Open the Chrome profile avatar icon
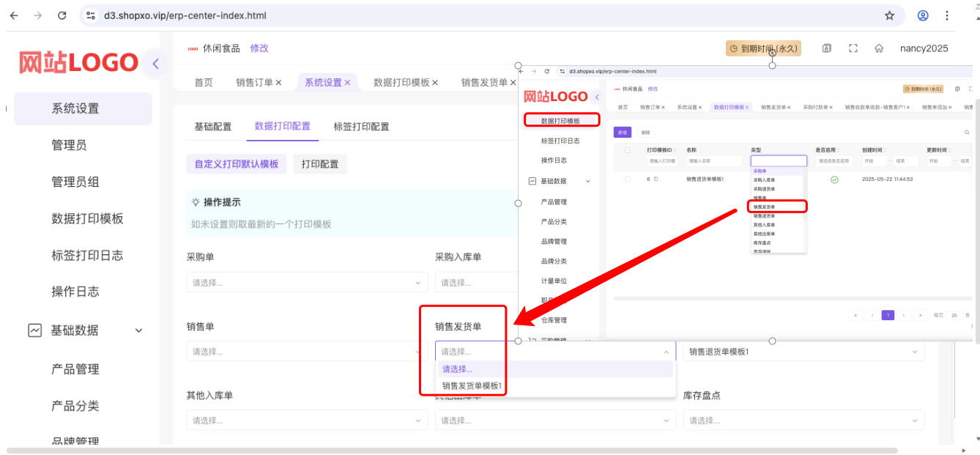Image resolution: width=980 pixels, height=455 pixels. click(924, 15)
